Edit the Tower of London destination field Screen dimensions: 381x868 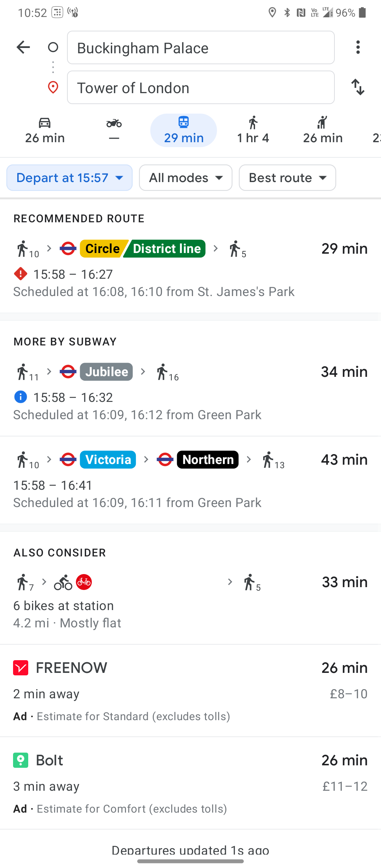201,88
